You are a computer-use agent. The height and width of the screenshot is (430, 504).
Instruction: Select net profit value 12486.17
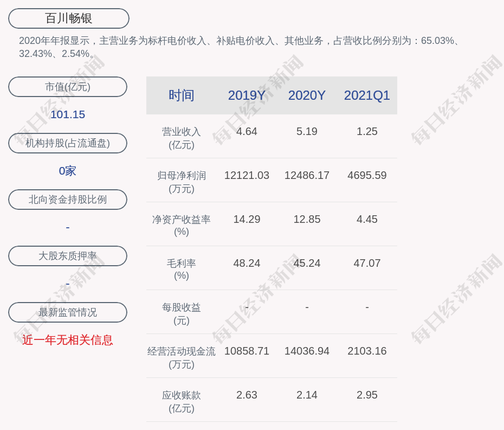coord(307,175)
